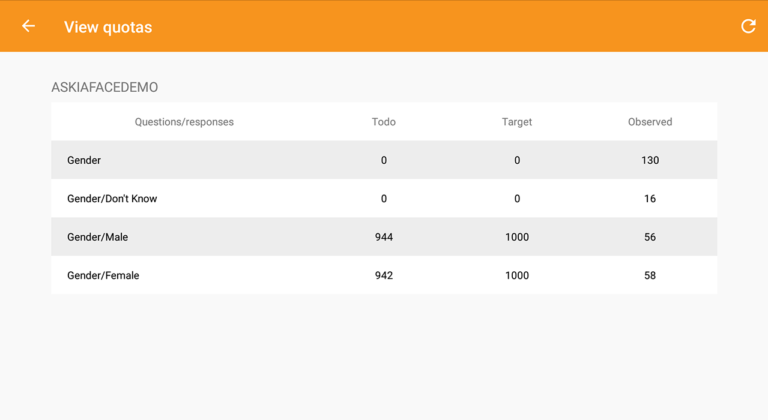
Task: Click the Todo column header
Action: click(384, 122)
